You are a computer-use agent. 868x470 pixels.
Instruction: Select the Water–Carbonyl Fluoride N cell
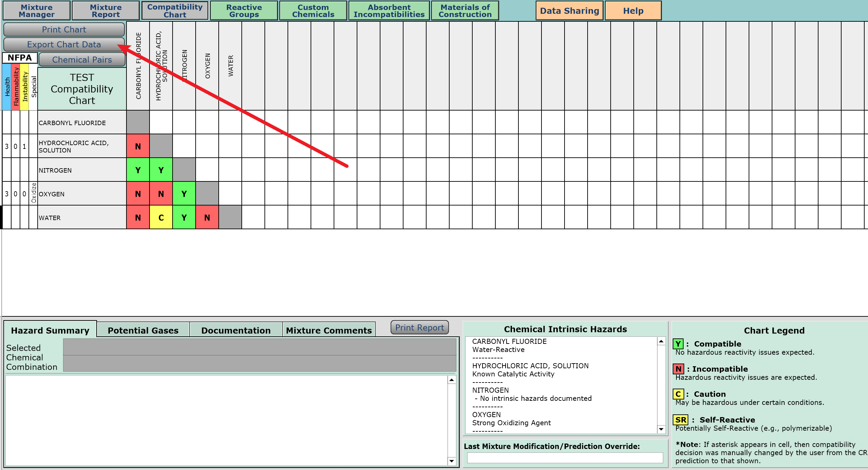[138, 217]
